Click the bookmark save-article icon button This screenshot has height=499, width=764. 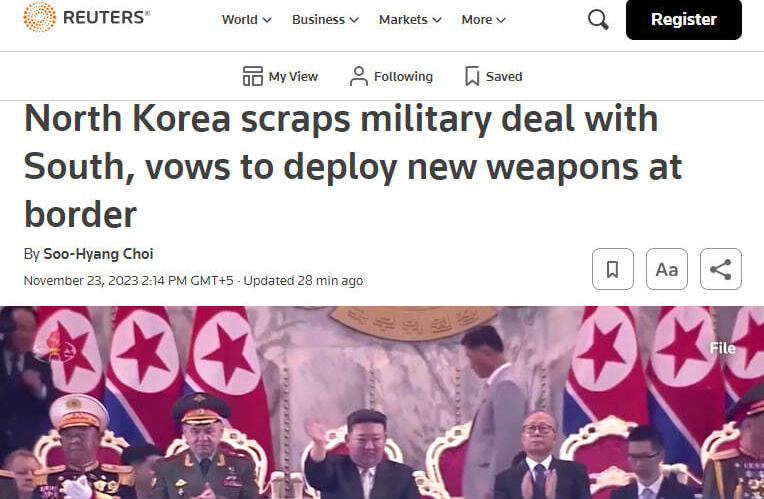point(612,269)
